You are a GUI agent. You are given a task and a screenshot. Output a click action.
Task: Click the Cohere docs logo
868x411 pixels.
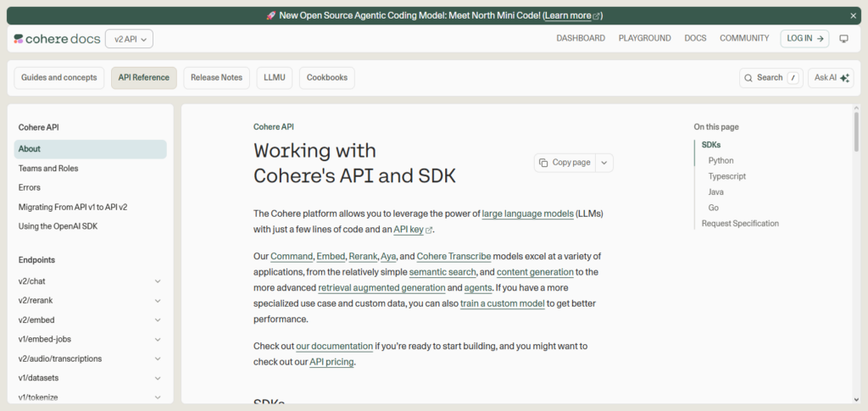pos(57,39)
